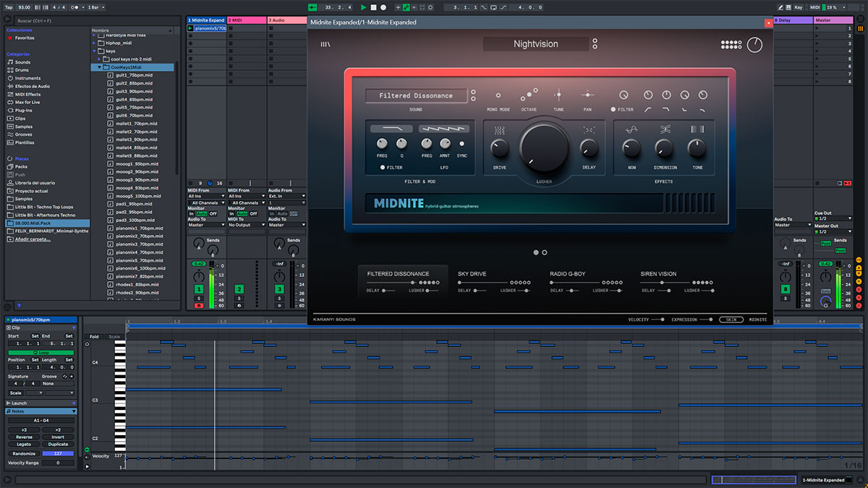868x488 pixels.
Task: Click the Play button in the transport bar
Action: click(363, 7)
